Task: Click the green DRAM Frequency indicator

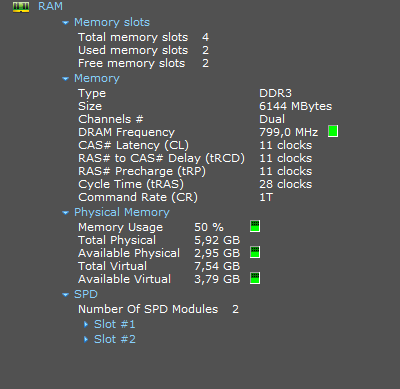Action: tap(333, 131)
